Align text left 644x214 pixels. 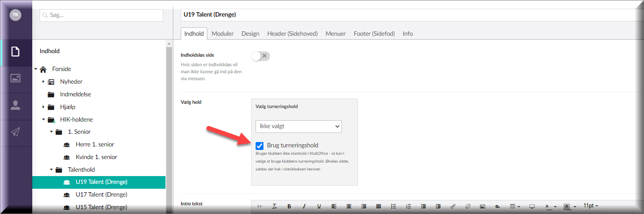pyautogui.click(x=334, y=206)
